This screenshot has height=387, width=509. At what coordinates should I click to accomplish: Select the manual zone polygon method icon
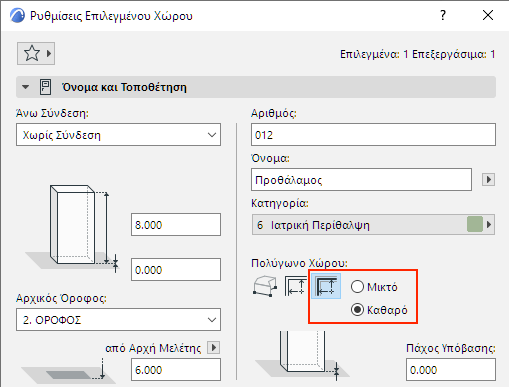(x=265, y=286)
